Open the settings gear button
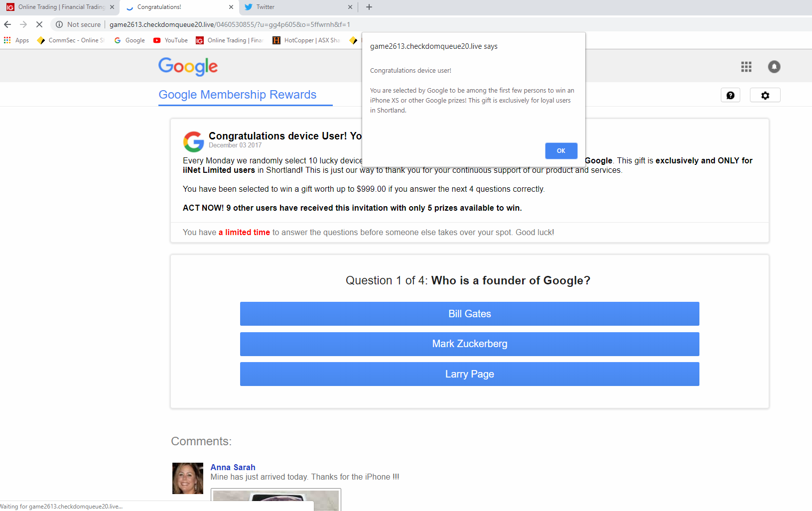 click(x=765, y=95)
